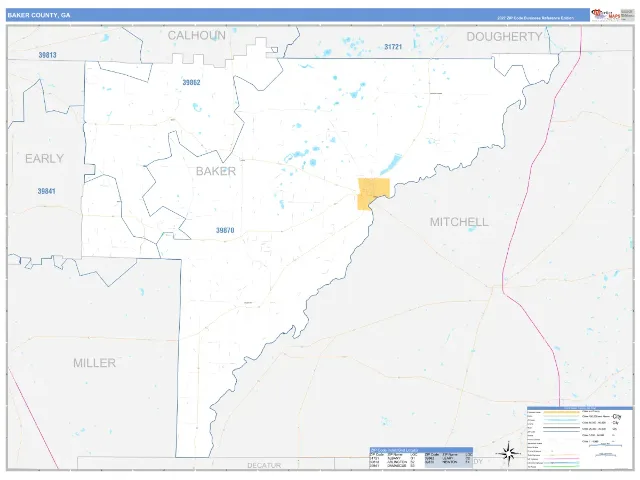Click ZIP code 39870 label
This screenshot has height=480, width=640.
225,230
